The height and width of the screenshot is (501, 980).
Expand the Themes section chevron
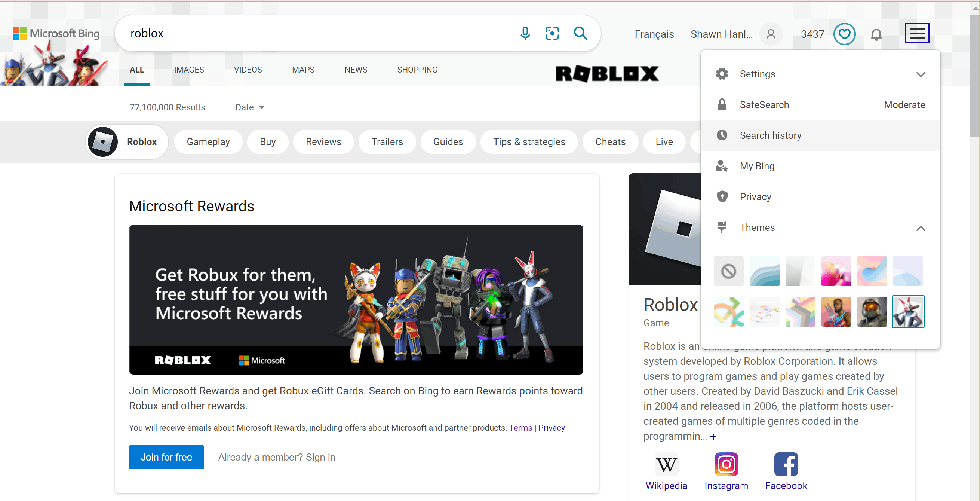pos(920,228)
